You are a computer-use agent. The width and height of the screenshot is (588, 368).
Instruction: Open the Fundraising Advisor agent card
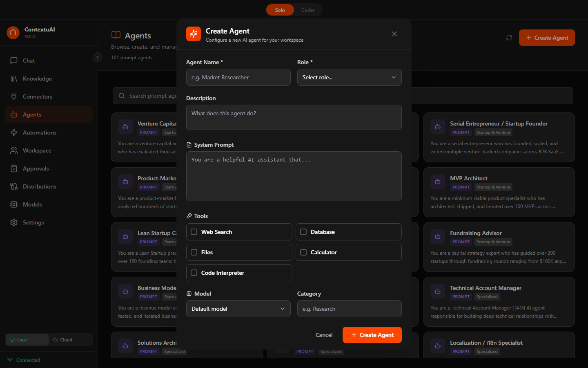499,247
